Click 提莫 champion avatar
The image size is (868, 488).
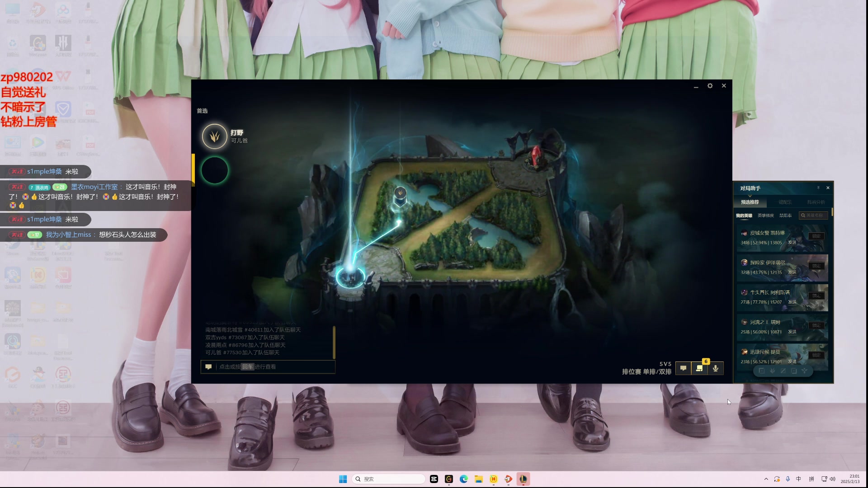tap(744, 352)
